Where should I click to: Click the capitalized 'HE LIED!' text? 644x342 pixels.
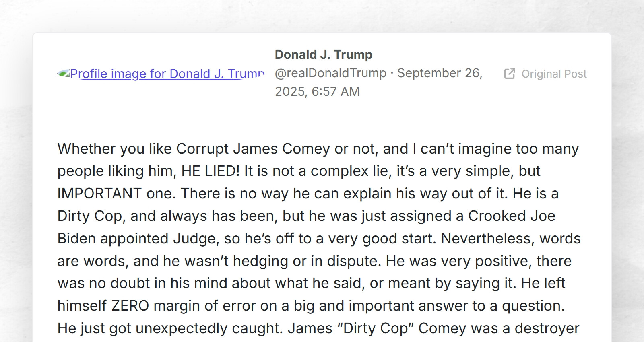[211, 171]
